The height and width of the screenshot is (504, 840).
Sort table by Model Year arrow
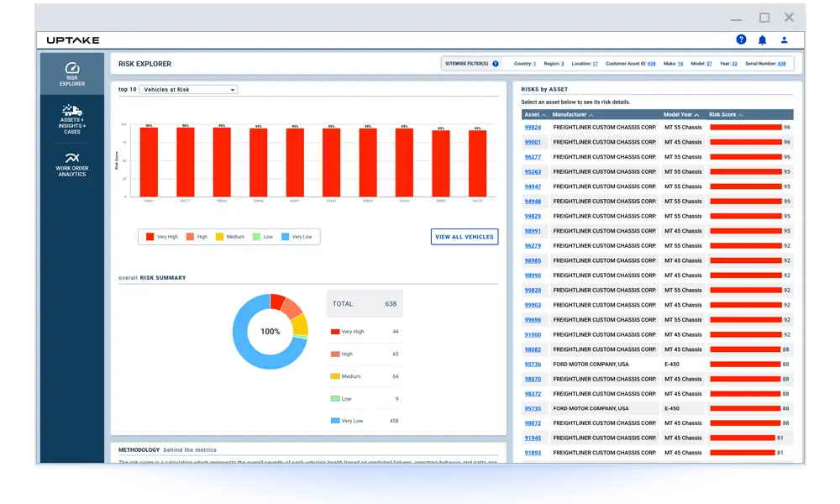point(696,115)
